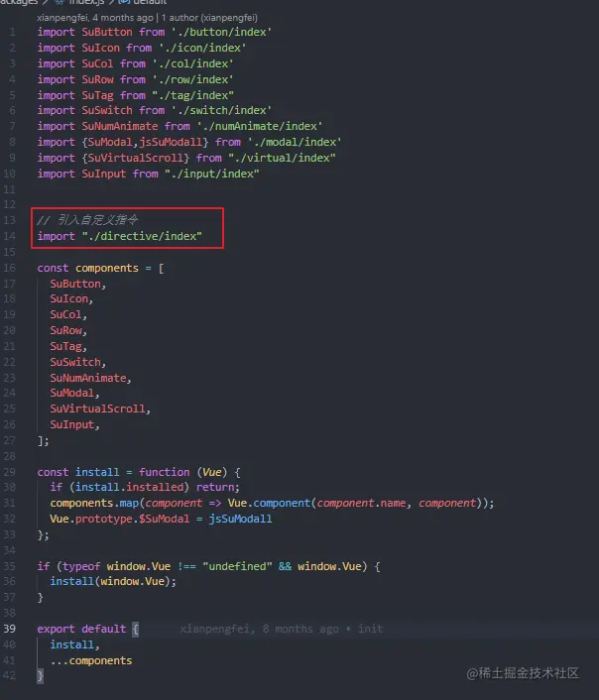Open the CodeLens authorship line above line 1
The width and height of the screenshot is (599, 700).
(147, 18)
